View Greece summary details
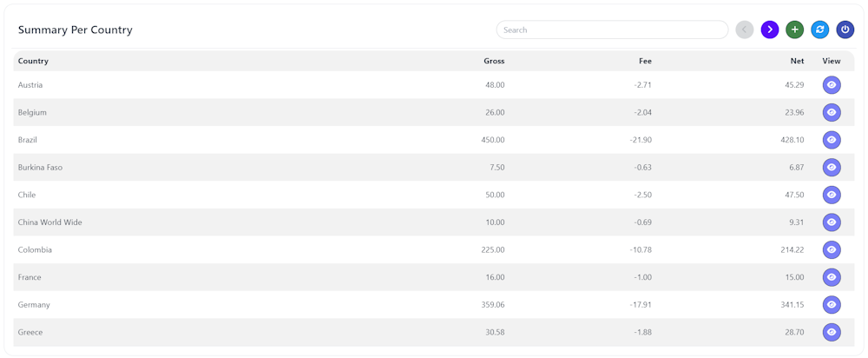This screenshot has width=868, height=358. (x=832, y=332)
